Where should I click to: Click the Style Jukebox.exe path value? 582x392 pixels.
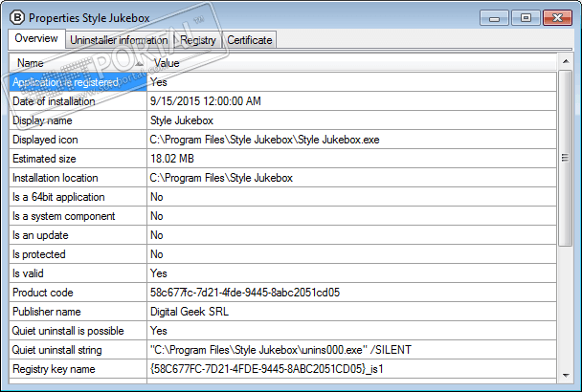pos(264,140)
